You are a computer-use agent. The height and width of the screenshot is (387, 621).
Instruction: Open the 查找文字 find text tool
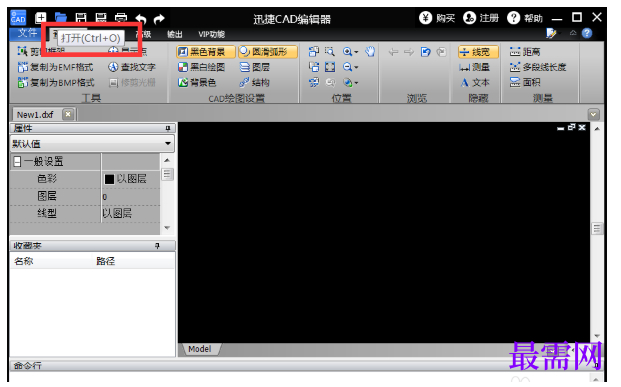pos(132,67)
